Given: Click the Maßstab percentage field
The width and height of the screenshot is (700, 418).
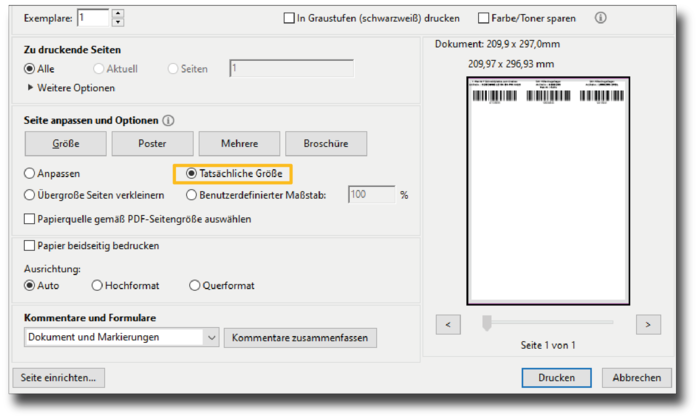Looking at the screenshot, I should 371,194.
